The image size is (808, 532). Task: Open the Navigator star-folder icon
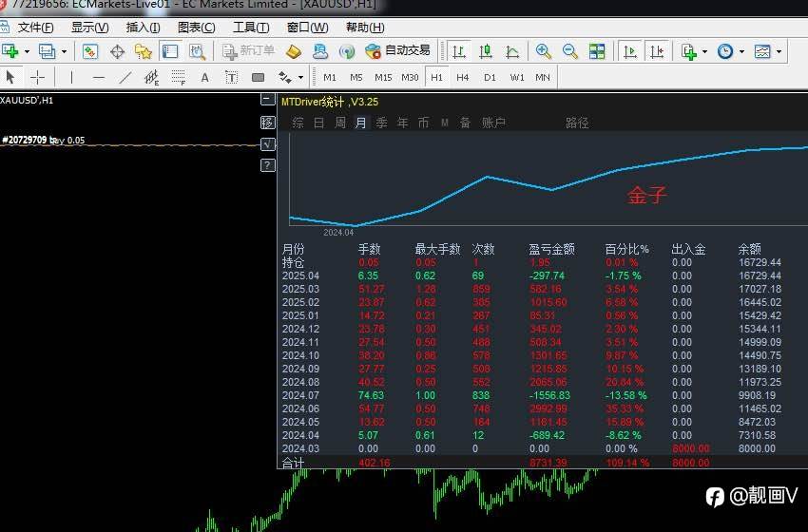pyautogui.click(x=144, y=51)
